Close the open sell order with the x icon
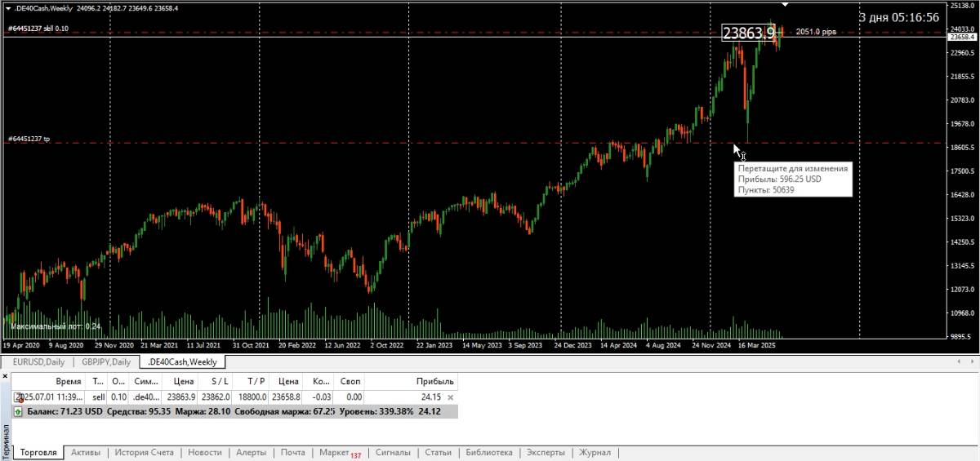 [450, 398]
